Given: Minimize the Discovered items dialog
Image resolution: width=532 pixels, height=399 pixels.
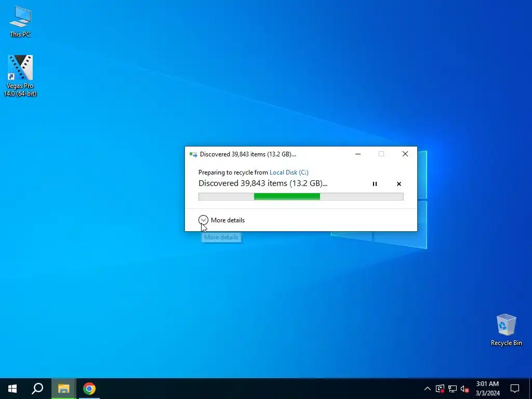Looking at the screenshot, I should click(x=357, y=154).
